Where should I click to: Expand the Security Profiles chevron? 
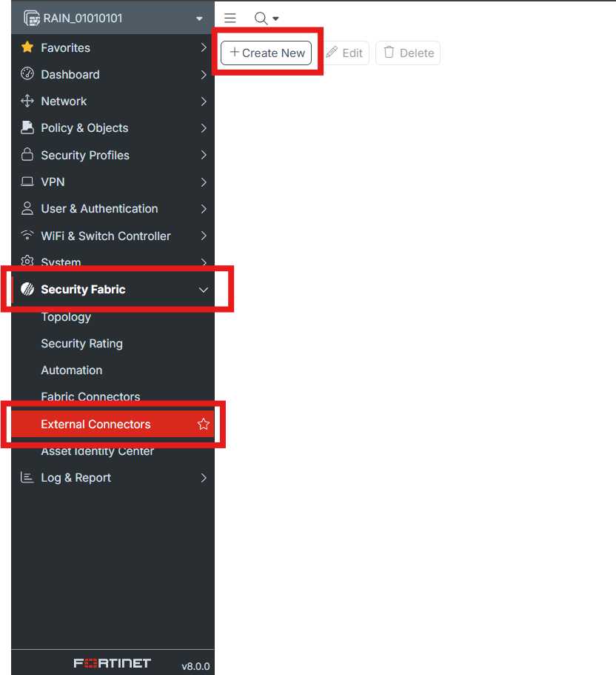pyautogui.click(x=204, y=155)
